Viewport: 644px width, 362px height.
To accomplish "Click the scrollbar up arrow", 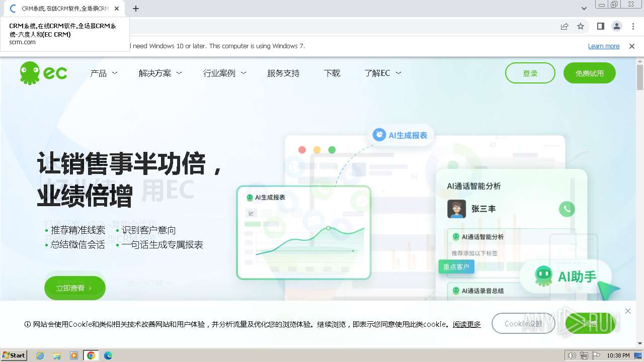I will [640, 60].
